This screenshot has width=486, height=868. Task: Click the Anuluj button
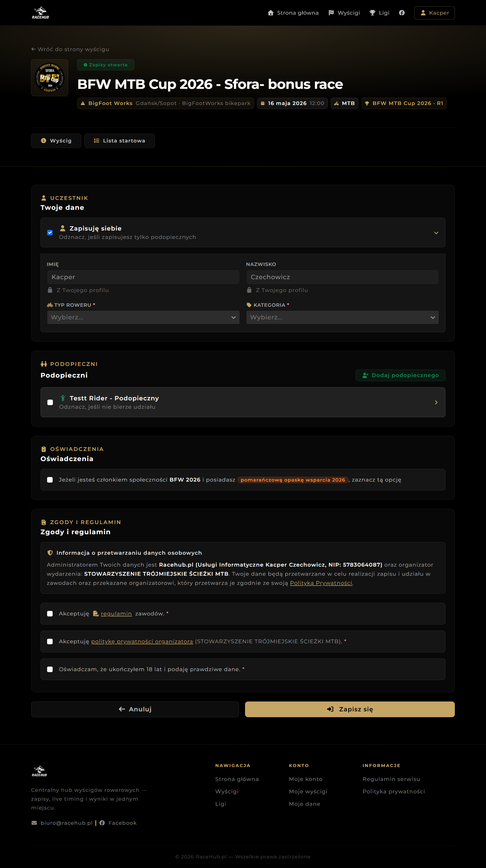[x=135, y=709]
